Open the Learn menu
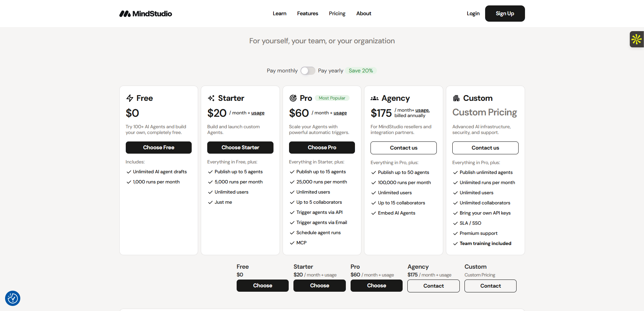644x311 pixels. click(x=280, y=14)
